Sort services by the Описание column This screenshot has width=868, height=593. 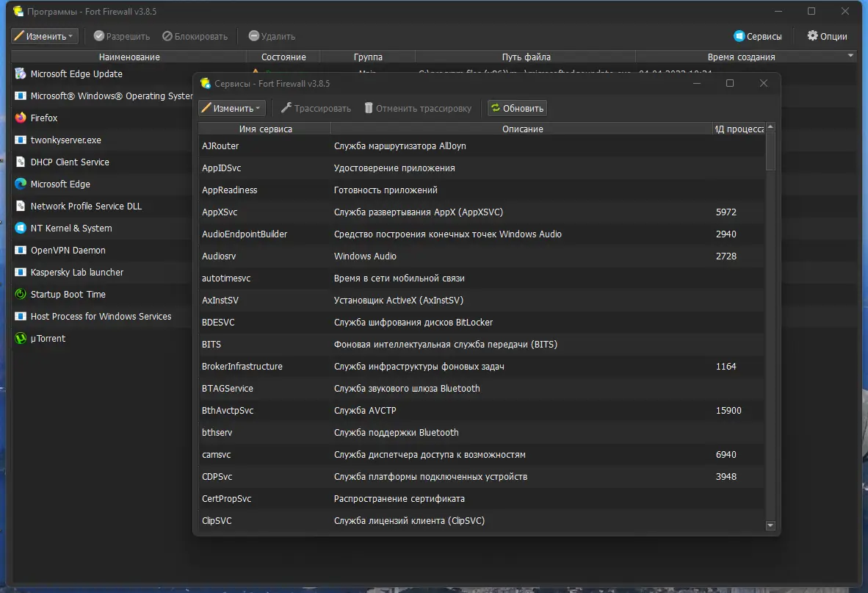click(x=522, y=129)
